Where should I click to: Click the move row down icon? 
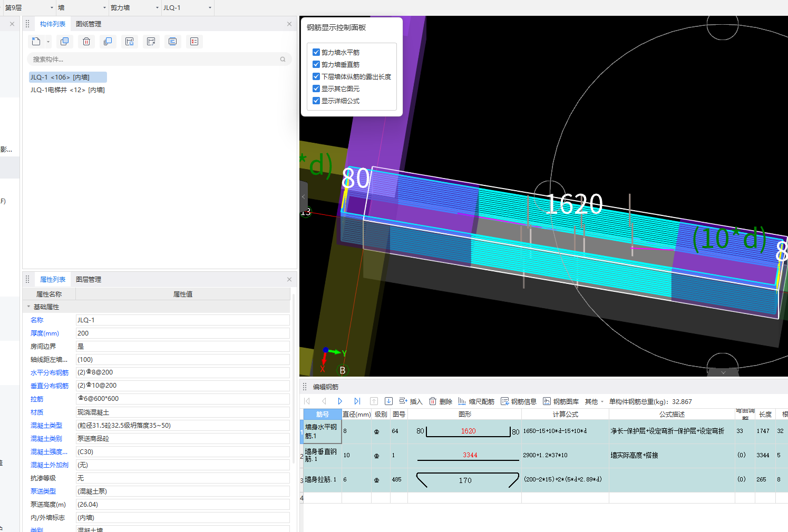click(389, 401)
